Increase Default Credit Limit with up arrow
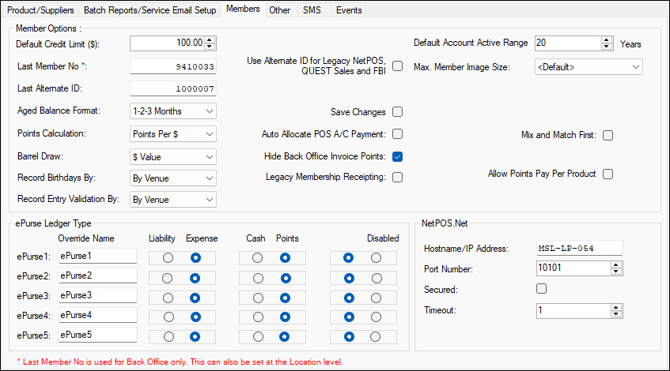Screen dimensions: 670x371 [209, 40]
